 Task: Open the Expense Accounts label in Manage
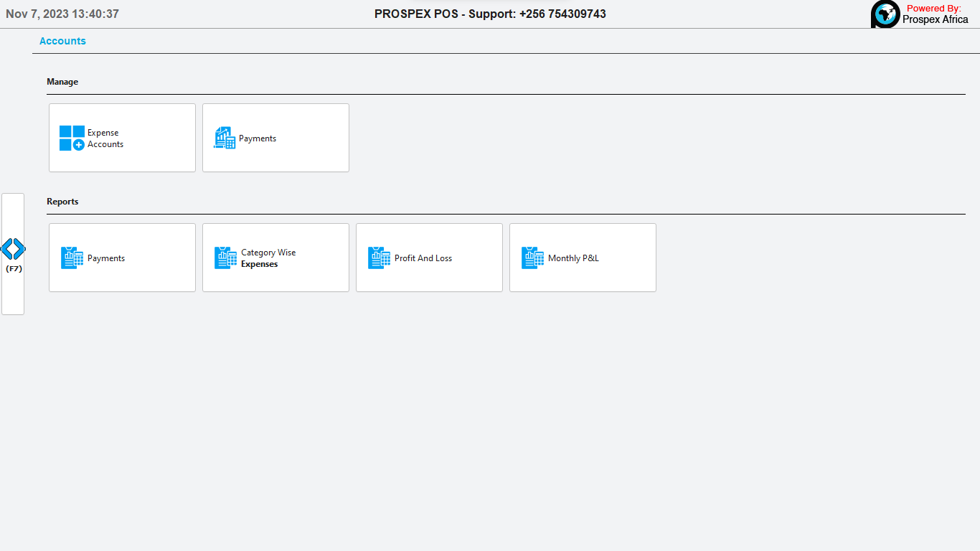105,138
